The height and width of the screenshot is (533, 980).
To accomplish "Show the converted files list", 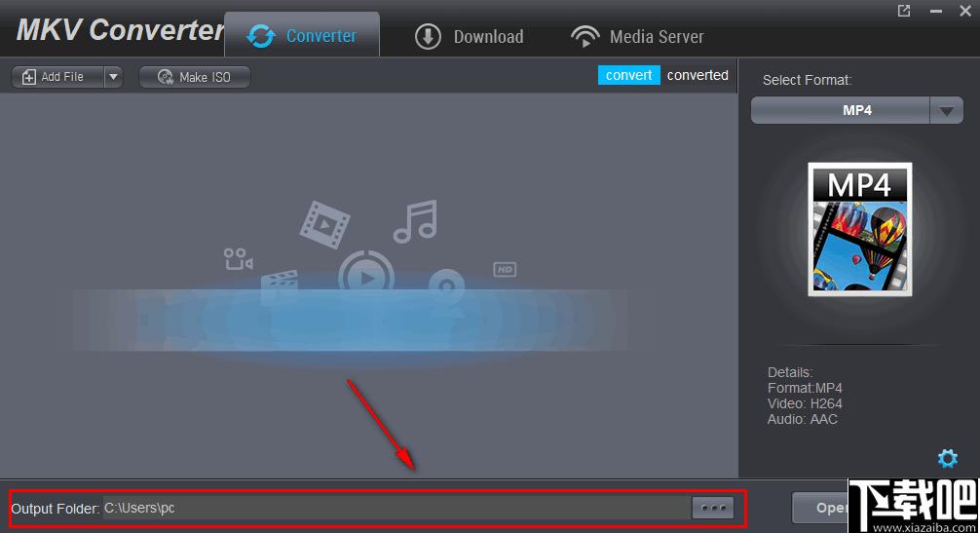I will click(697, 75).
